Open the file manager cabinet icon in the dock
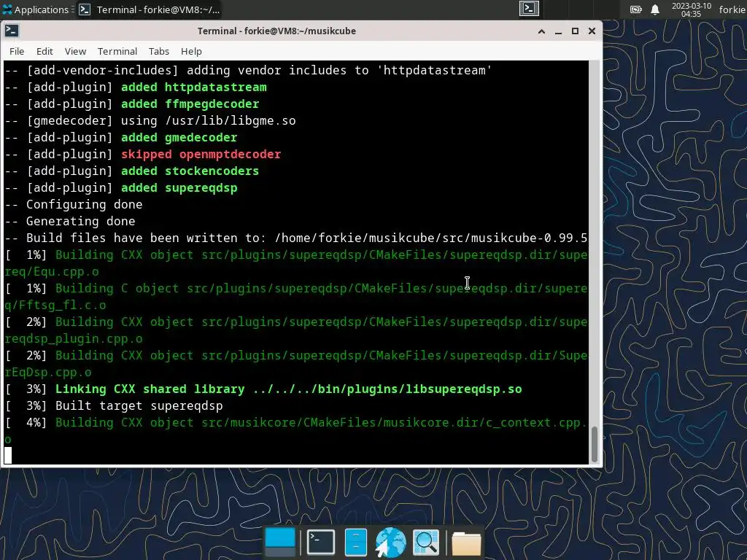 pos(356,542)
